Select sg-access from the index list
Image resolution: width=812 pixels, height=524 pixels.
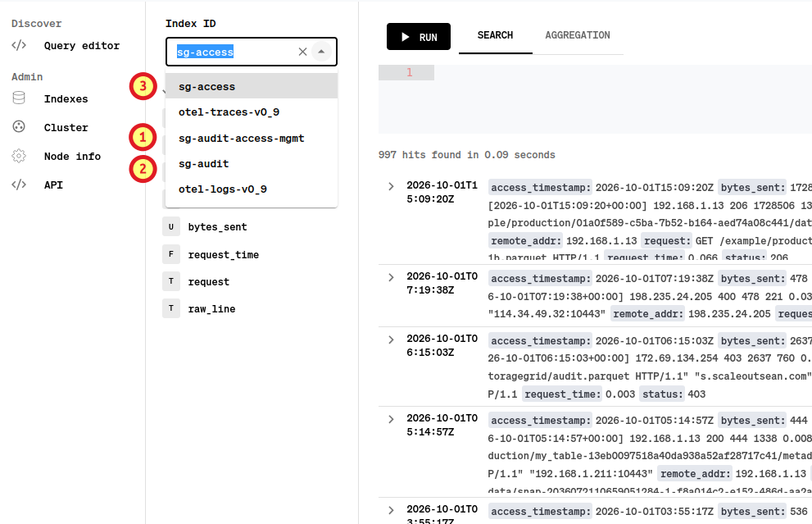pyautogui.click(x=252, y=87)
